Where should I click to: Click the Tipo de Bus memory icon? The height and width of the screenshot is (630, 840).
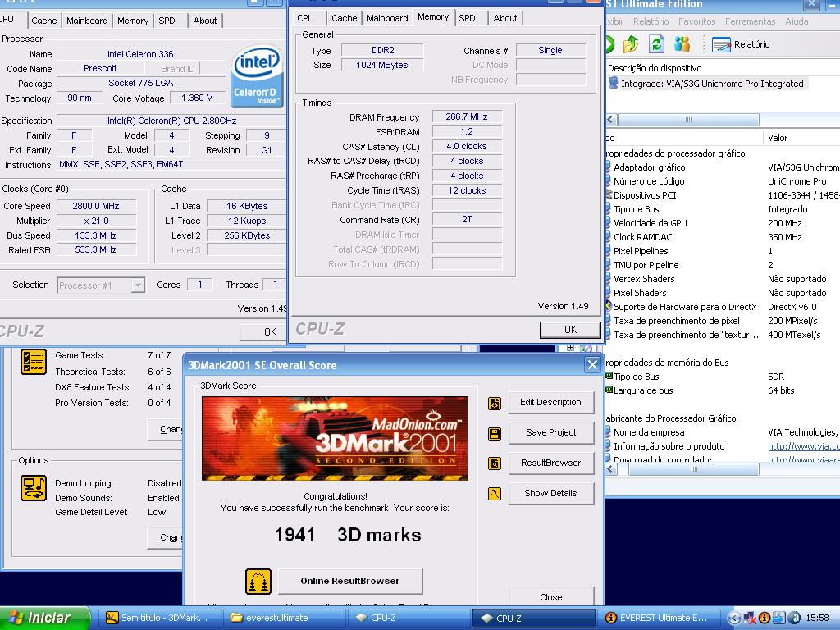pyautogui.click(x=609, y=376)
